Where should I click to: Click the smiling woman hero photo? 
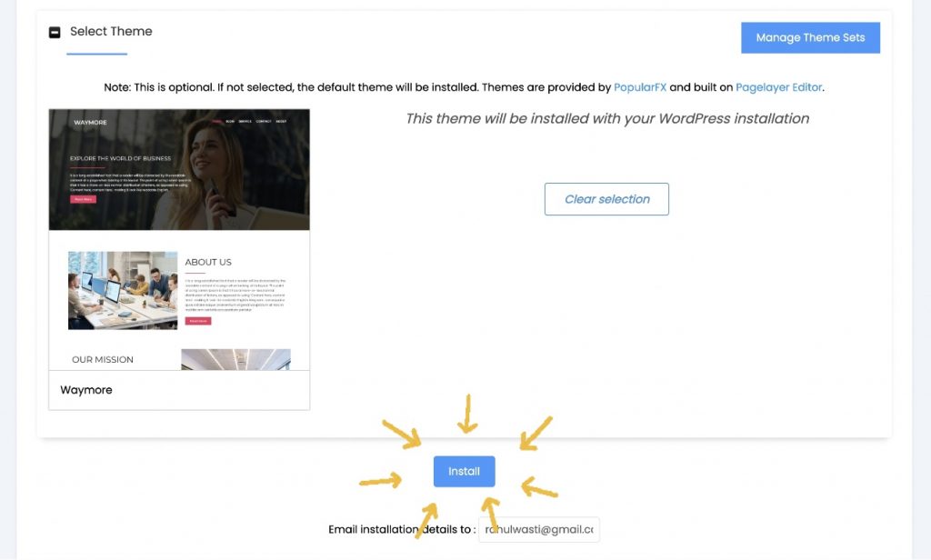pos(220,172)
